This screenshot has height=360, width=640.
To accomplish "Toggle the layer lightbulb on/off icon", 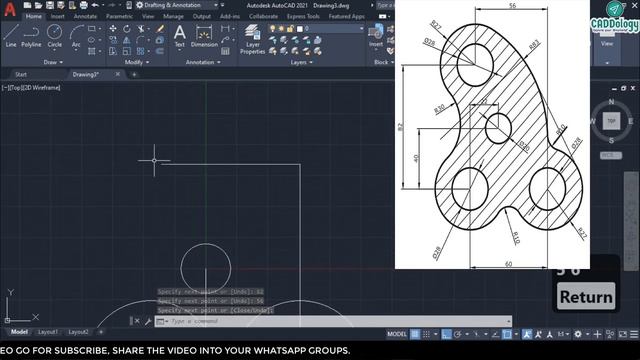I will (273, 29).
